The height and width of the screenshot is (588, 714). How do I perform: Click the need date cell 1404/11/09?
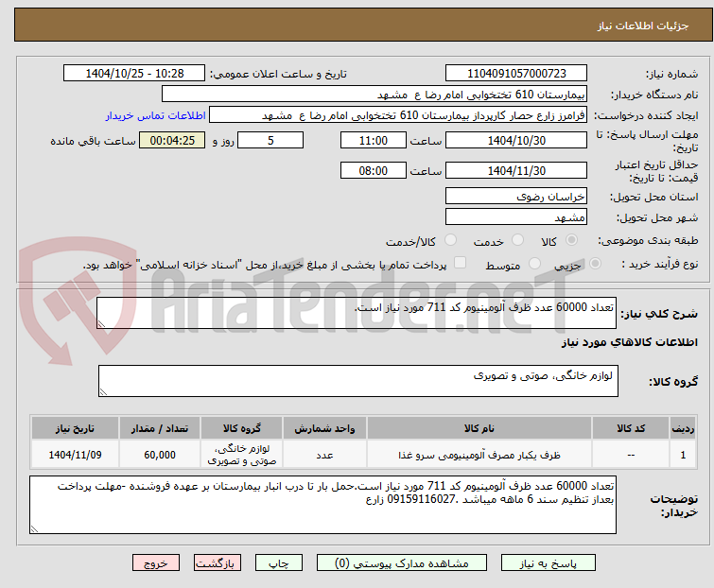75,455
